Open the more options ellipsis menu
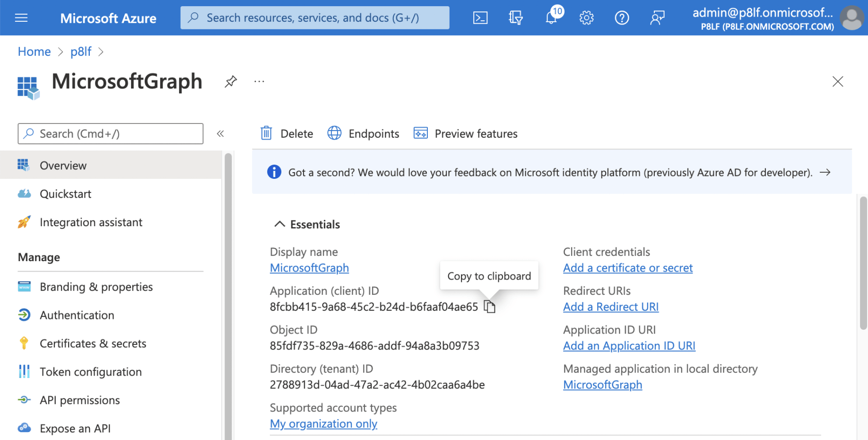The width and height of the screenshot is (868, 440). (259, 81)
